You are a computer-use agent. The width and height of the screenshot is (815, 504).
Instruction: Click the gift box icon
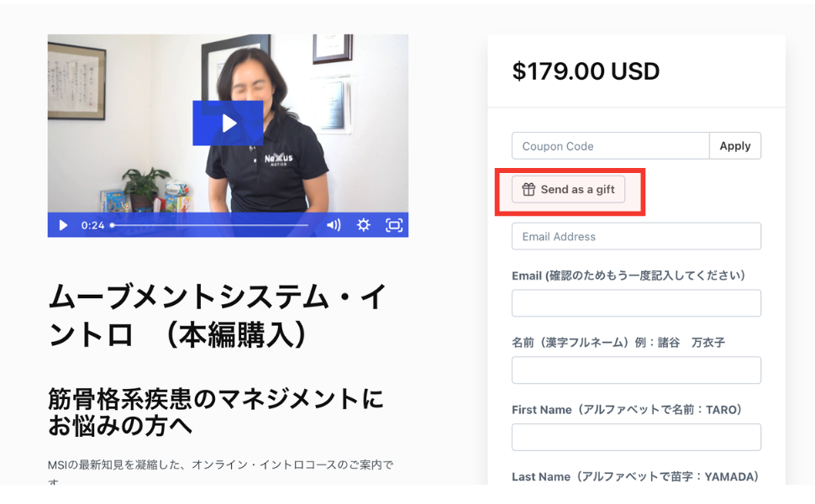[528, 190]
